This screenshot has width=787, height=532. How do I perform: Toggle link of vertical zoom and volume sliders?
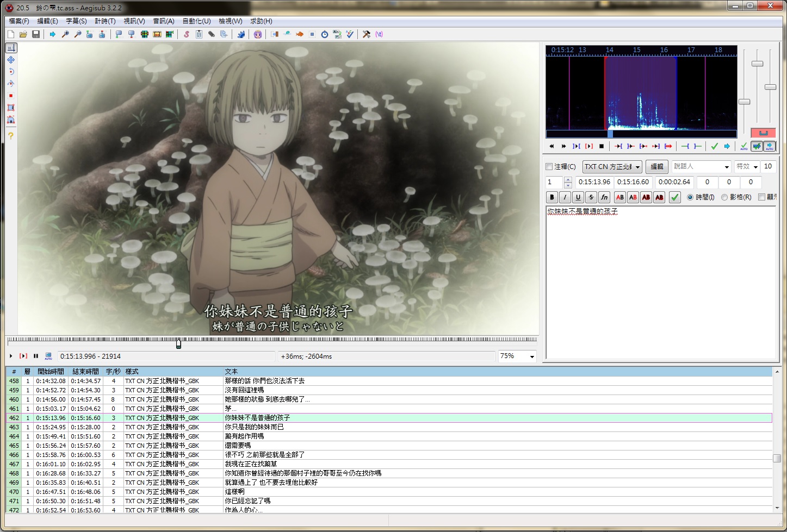(764, 133)
